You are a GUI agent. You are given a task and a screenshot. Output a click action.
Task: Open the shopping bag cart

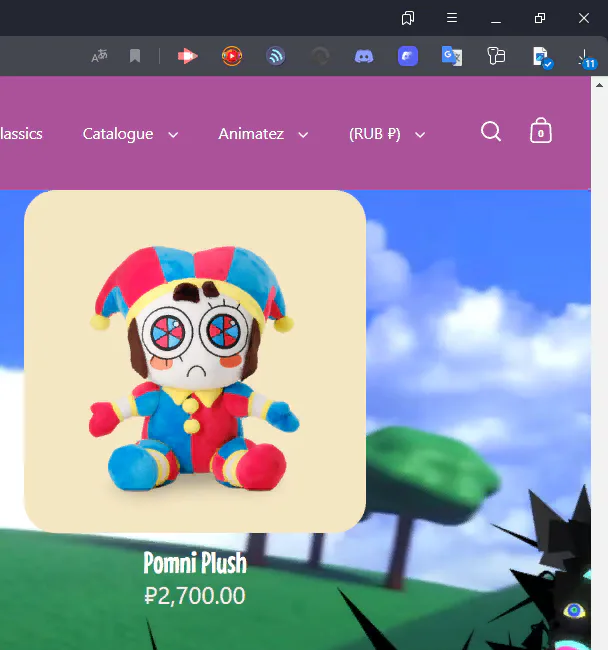540,130
